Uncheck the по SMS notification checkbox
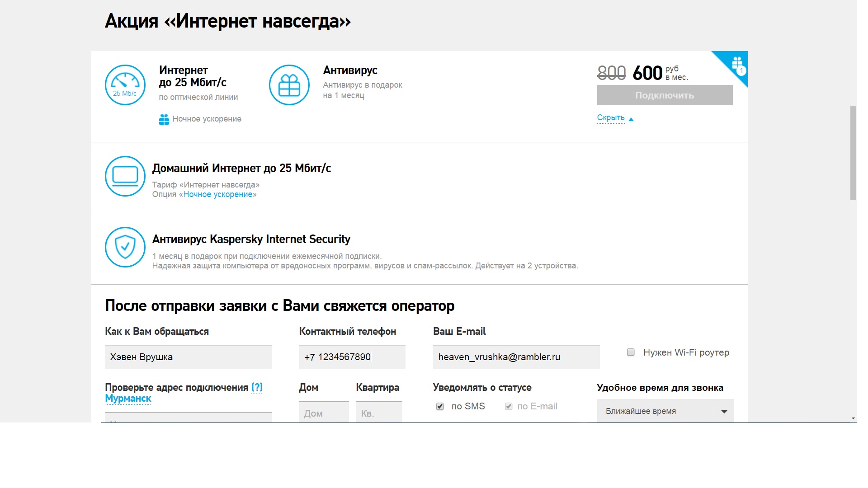868x488 pixels. point(440,406)
